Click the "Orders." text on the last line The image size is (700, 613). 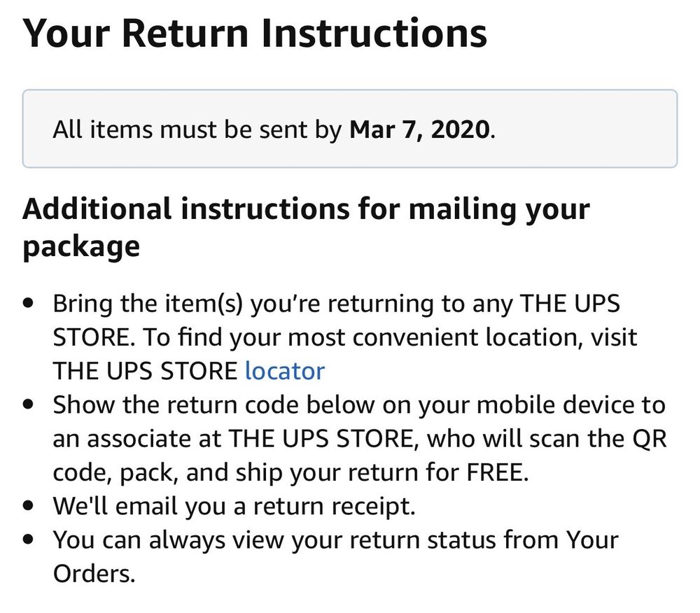(93, 574)
